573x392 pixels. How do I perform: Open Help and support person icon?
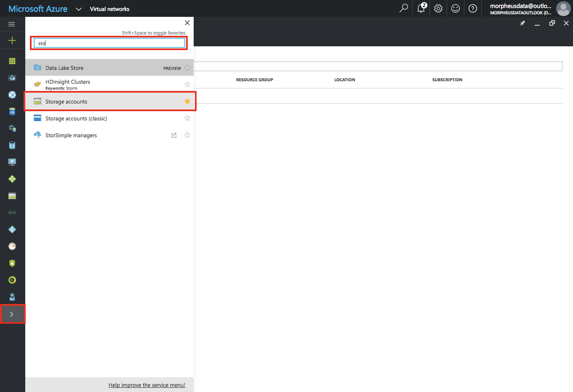pyautogui.click(x=12, y=297)
